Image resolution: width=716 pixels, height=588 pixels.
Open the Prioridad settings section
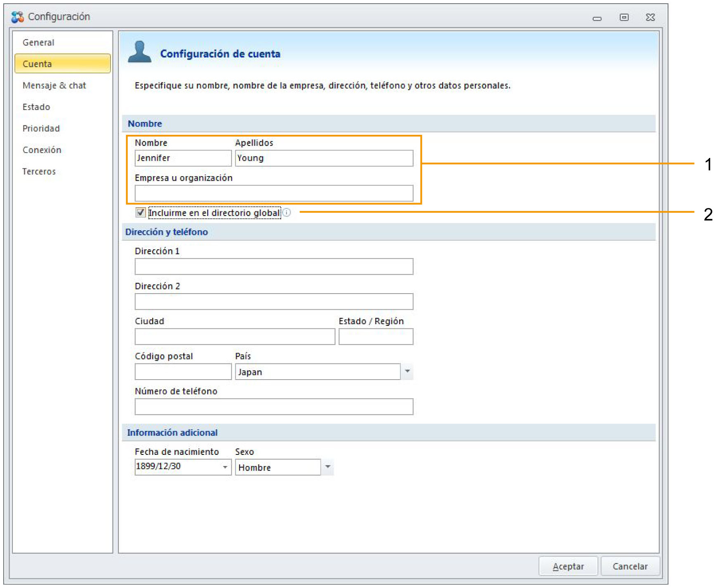pyautogui.click(x=62, y=128)
